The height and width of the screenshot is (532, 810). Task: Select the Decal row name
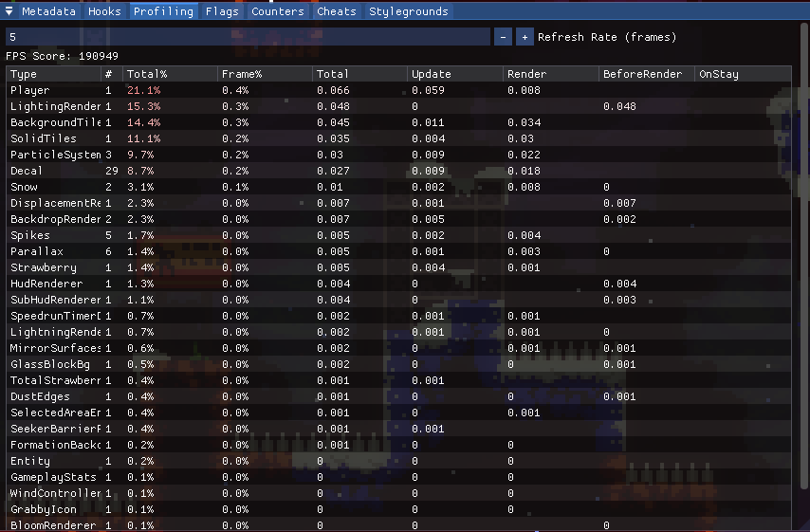click(27, 171)
